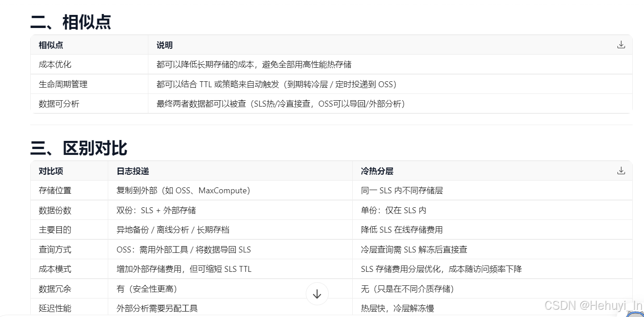Viewport: 644px width, 317px height.
Task: Select the 成本优化 cell
Action: click(55, 65)
